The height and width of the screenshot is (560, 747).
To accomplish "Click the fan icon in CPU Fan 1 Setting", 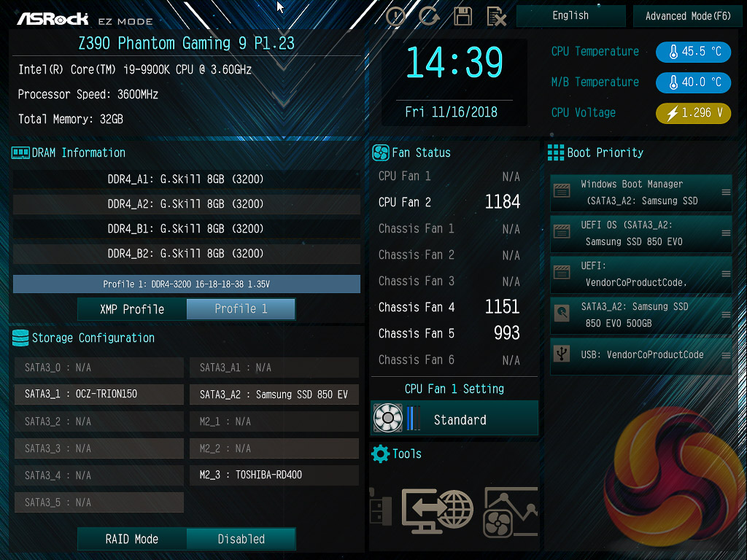I will tap(388, 418).
